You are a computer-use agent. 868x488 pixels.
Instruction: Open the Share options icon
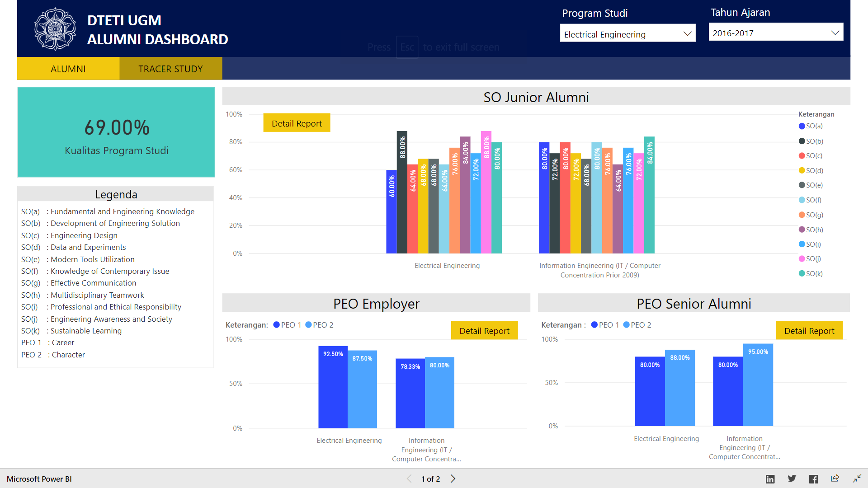835,479
